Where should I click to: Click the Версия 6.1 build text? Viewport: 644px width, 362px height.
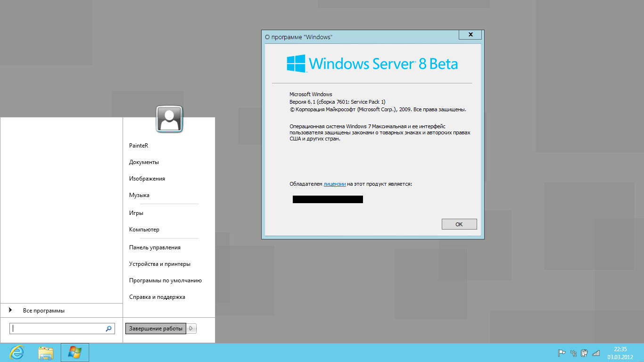tap(337, 102)
